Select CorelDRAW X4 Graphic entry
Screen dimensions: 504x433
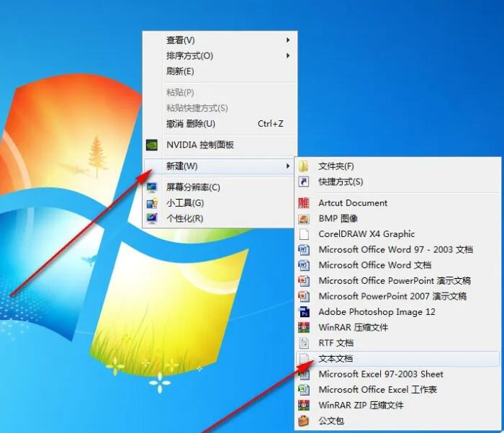[x=366, y=234]
